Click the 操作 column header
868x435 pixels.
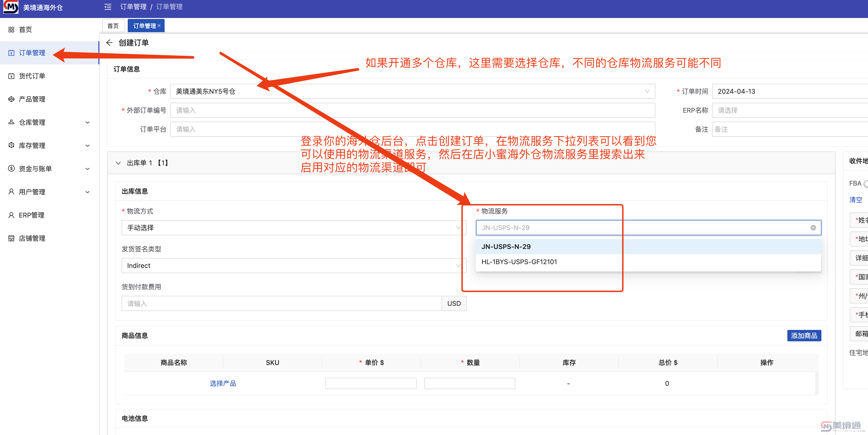click(767, 363)
